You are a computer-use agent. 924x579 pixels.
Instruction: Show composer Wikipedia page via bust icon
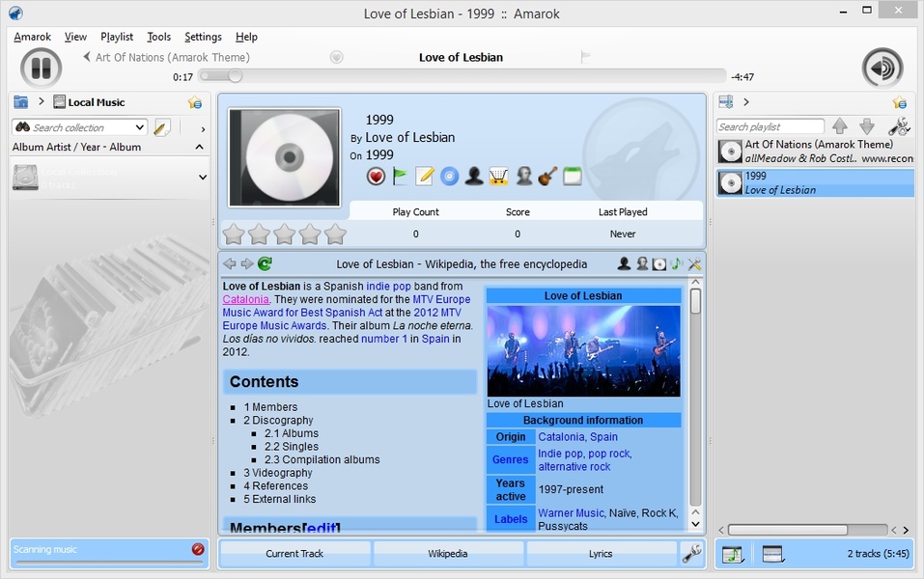[642, 263]
